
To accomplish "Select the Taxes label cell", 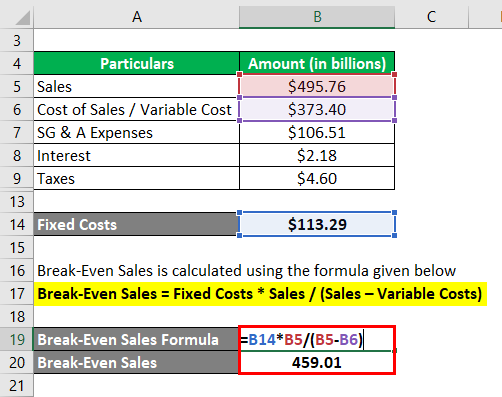I will tap(136, 178).
